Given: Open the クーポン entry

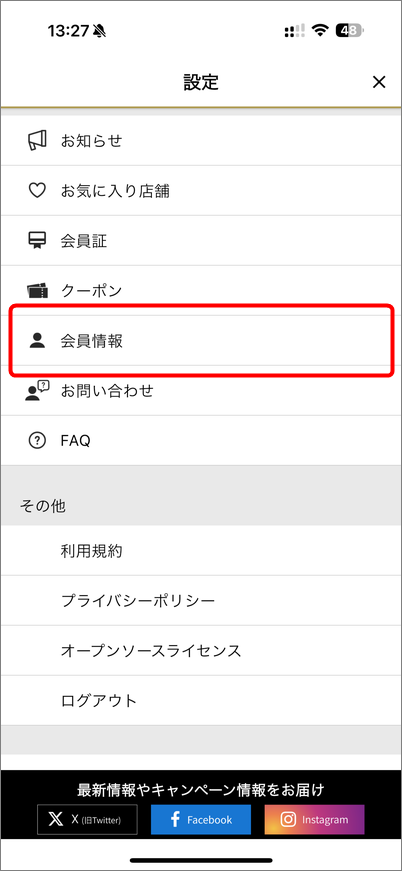Looking at the screenshot, I should (x=201, y=291).
